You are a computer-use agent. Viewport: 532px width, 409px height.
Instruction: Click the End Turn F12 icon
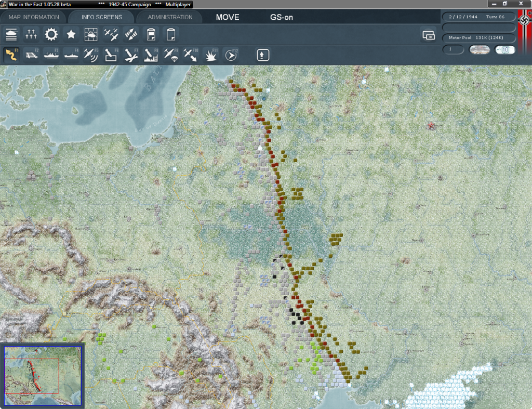point(231,55)
